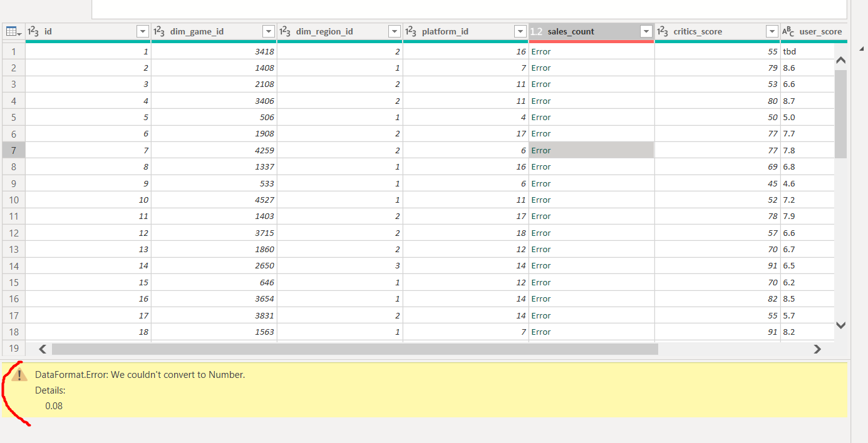
Task: Change the user_score text type icon
Action: tap(789, 31)
